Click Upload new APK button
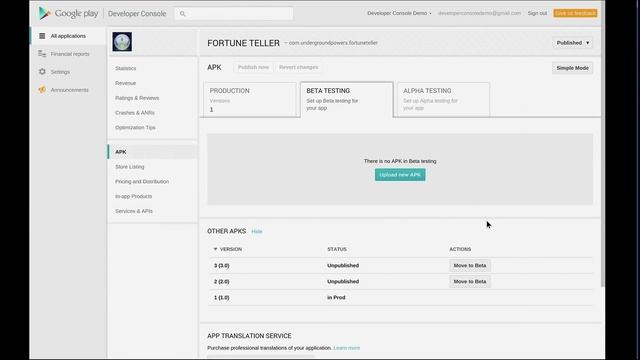The image size is (640, 360). (400, 175)
